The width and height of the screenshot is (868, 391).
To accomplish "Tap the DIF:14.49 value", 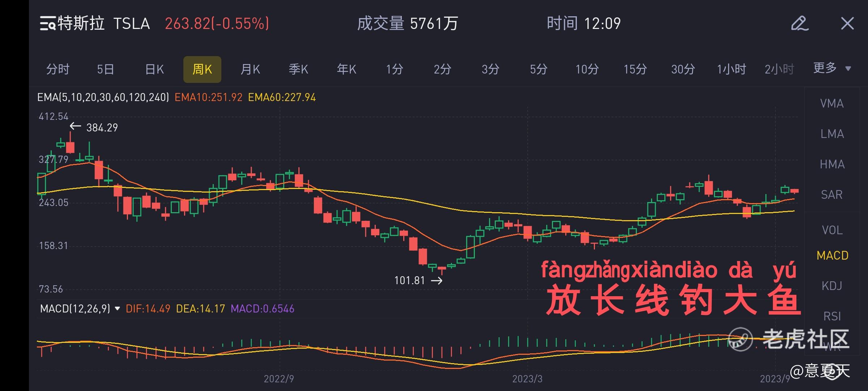I will tap(148, 309).
